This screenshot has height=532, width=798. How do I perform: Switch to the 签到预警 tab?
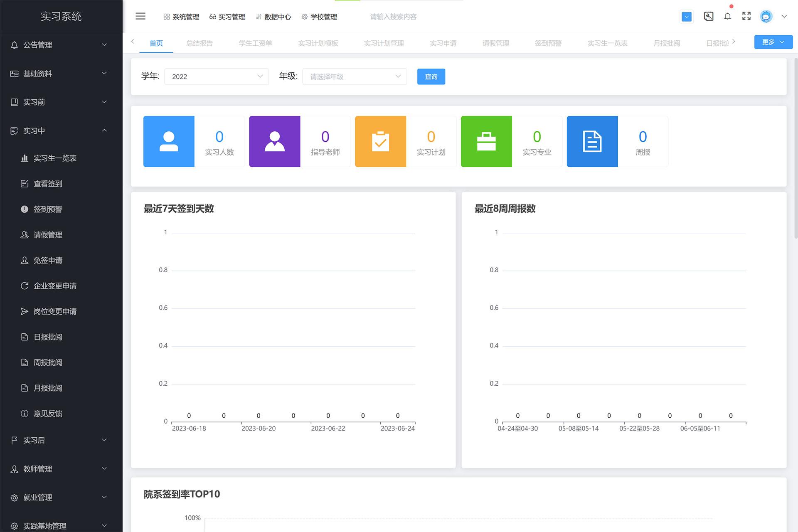548,43
